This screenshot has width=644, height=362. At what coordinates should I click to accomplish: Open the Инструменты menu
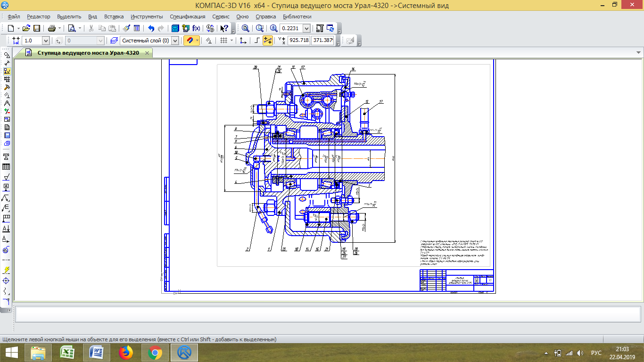click(147, 16)
